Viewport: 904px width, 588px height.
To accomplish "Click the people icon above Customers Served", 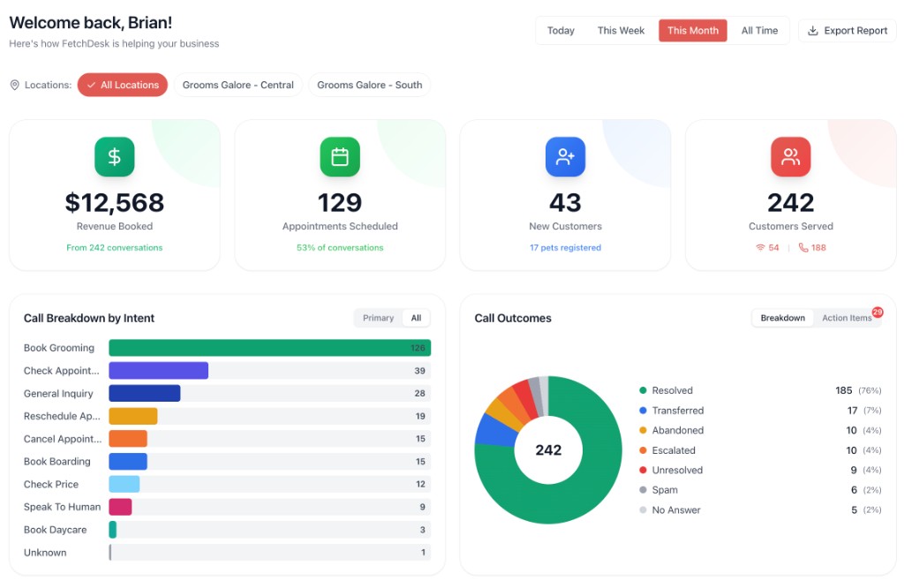I will point(790,156).
